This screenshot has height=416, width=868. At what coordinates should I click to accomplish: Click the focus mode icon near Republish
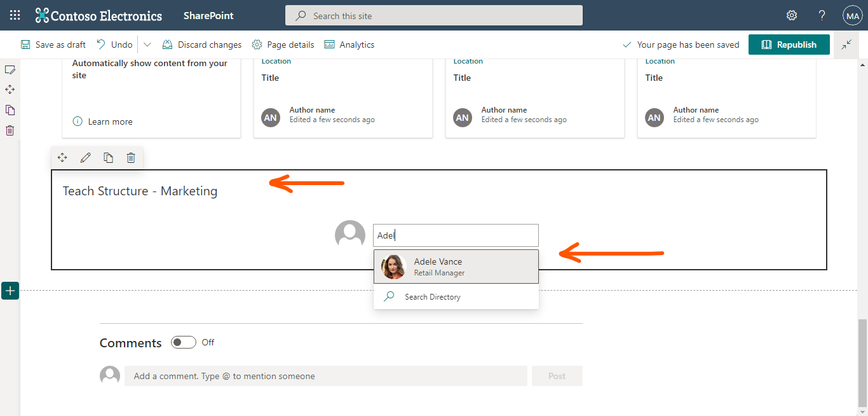click(x=846, y=45)
